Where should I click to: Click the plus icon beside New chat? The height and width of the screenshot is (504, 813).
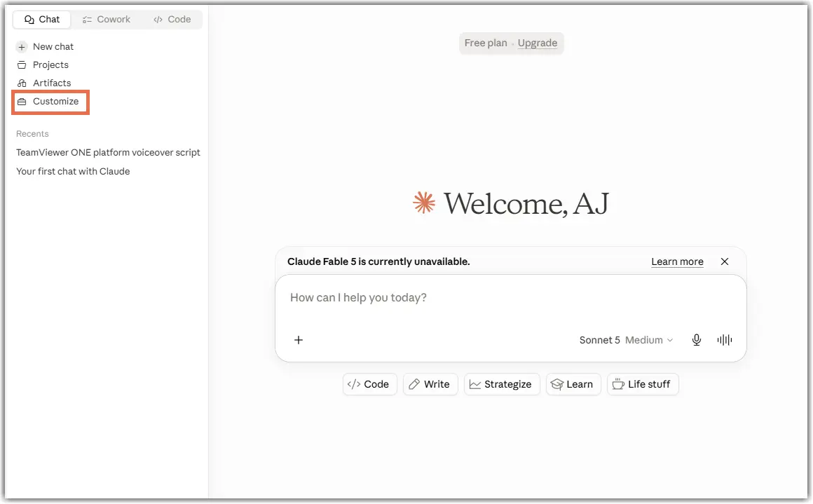point(22,47)
